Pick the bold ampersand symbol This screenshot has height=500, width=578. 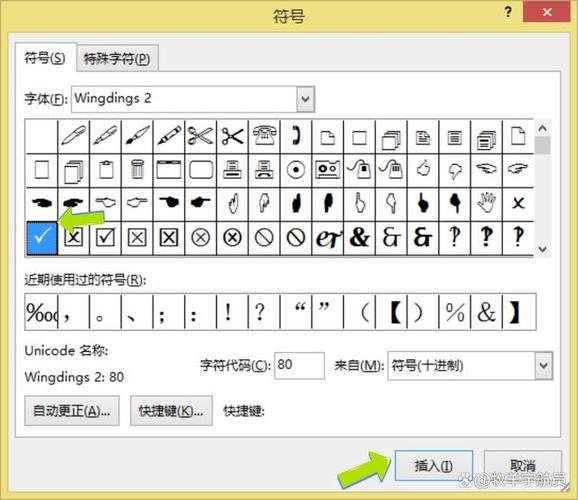359,238
